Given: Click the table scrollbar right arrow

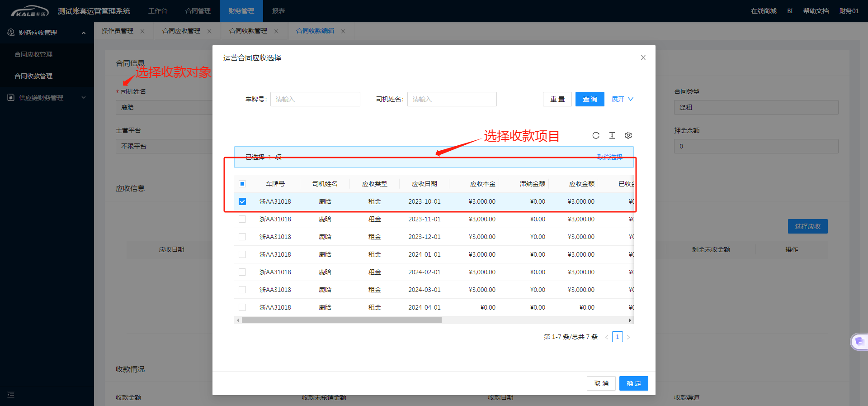Looking at the screenshot, I should 630,320.
